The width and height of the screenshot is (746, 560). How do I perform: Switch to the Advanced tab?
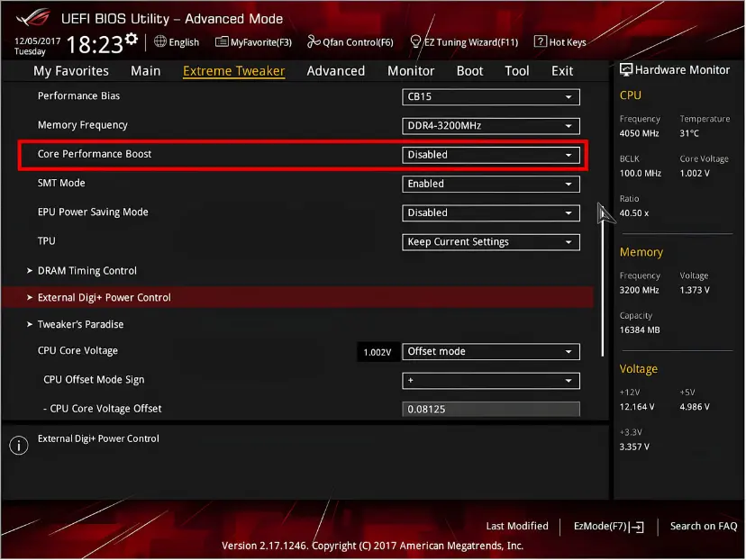(x=336, y=71)
